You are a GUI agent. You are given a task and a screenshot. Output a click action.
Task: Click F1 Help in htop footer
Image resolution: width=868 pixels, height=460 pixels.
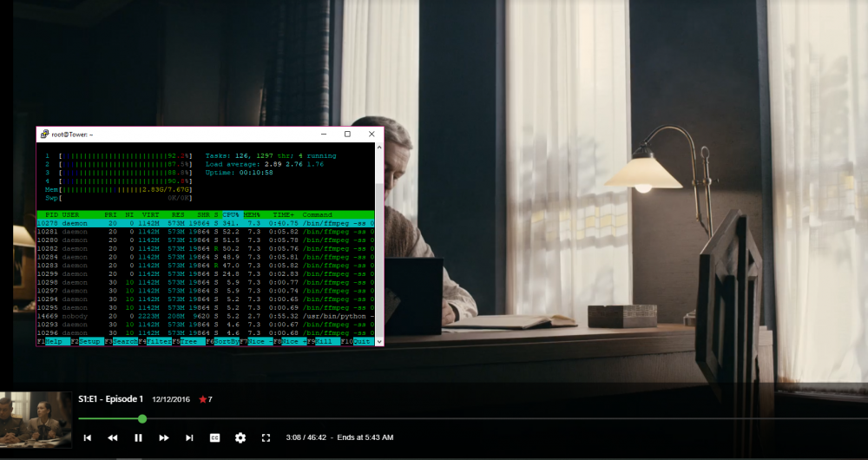click(x=54, y=342)
